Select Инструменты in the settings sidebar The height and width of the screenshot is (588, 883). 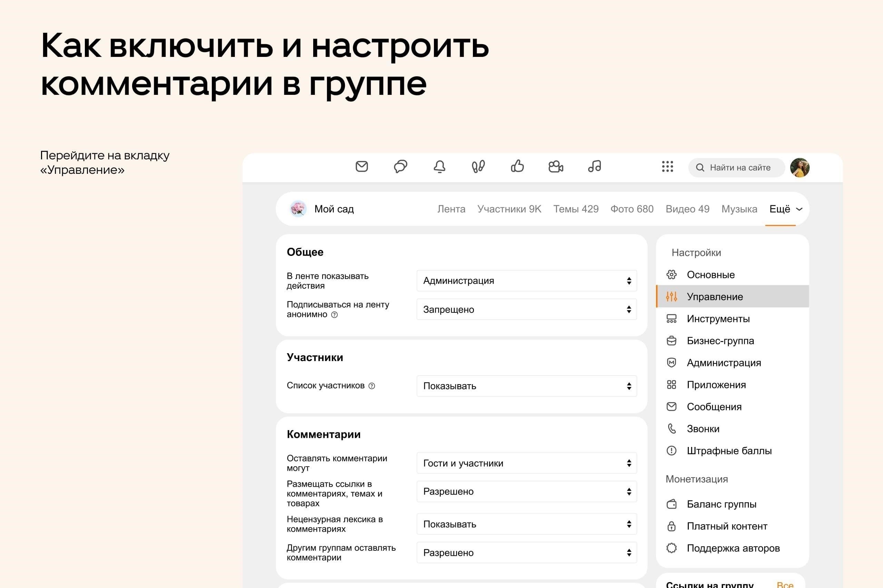(718, 319)
